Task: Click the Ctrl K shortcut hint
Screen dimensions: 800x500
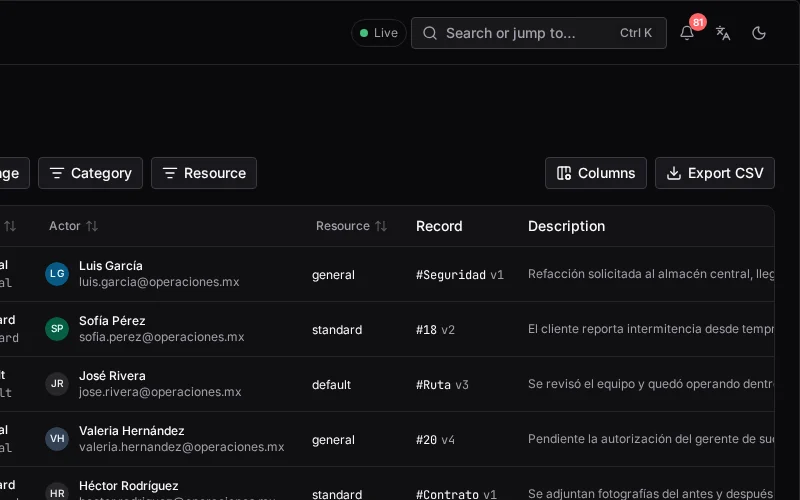Action: pos(636,33)
